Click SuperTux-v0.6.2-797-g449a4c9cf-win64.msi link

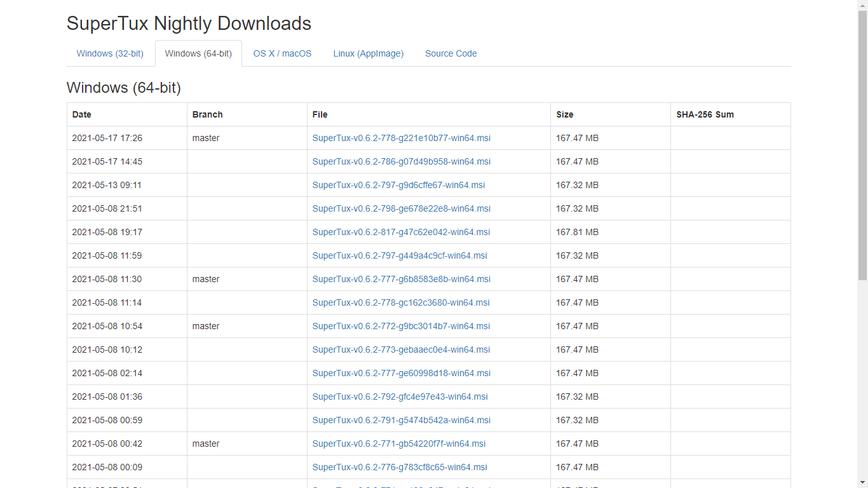click(400, 255)
